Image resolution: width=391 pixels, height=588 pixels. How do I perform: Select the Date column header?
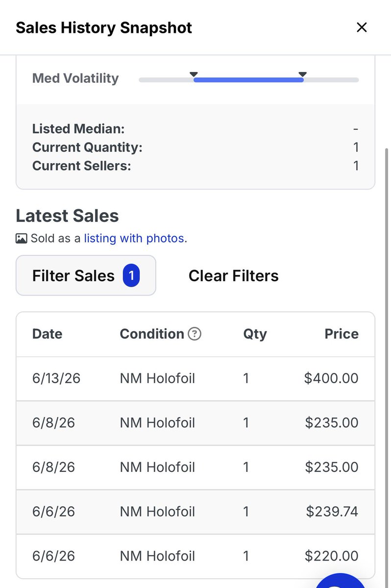47,334
